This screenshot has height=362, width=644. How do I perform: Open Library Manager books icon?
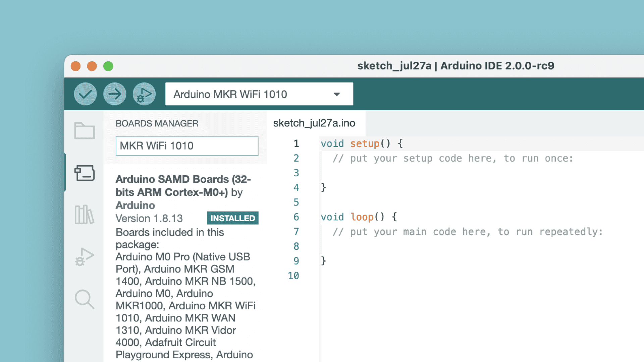pyautogui.click(x=84, y=215)
